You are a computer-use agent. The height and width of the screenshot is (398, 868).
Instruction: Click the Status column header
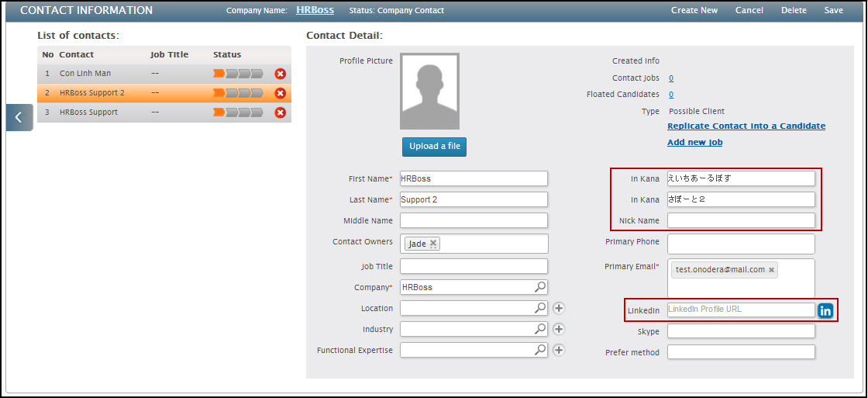pos(227,55)
